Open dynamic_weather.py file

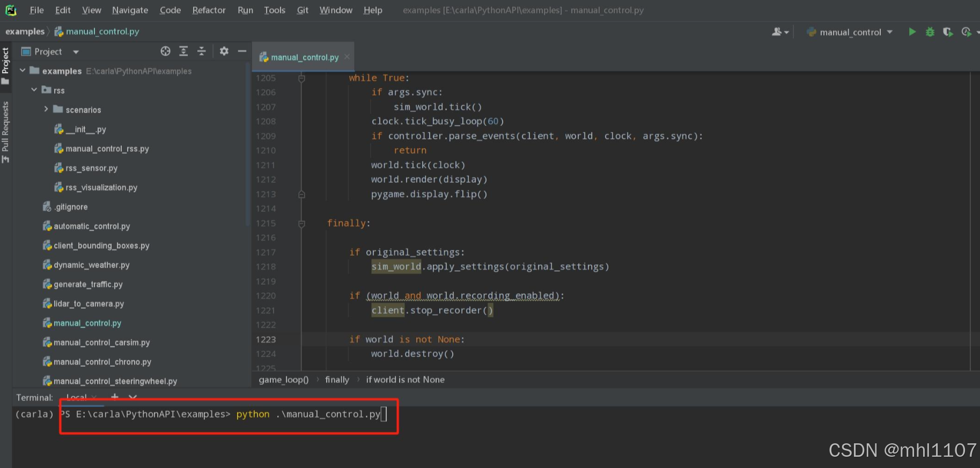coord(86,265)
